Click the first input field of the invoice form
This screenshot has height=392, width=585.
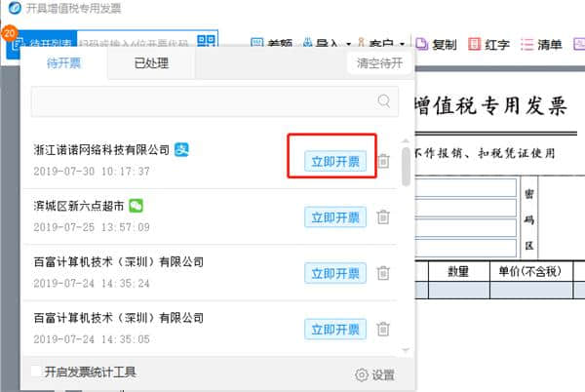click(x=466, y=187)
